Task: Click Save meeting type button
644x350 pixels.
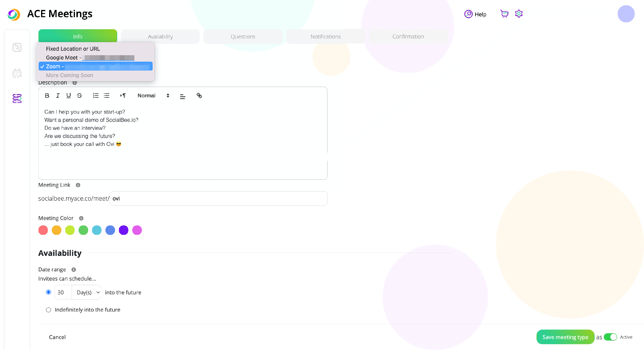Action: pyautogui.click(x=565, y=337)
